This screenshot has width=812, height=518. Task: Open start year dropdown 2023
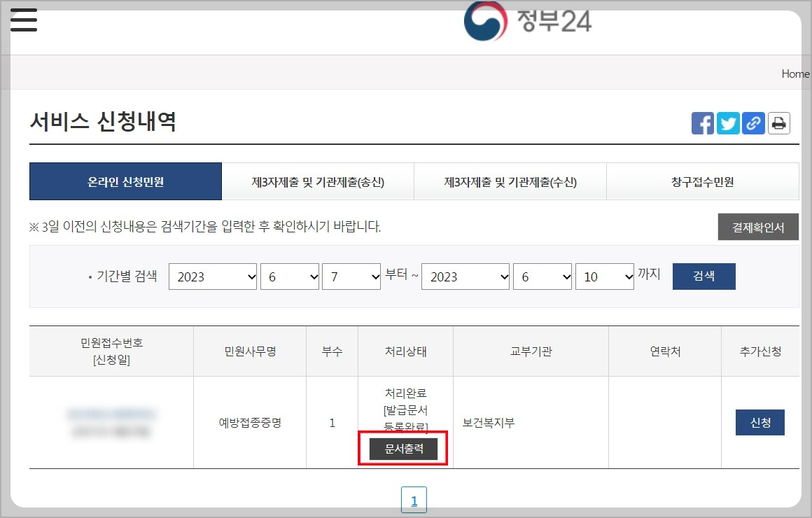coord(213,276)
